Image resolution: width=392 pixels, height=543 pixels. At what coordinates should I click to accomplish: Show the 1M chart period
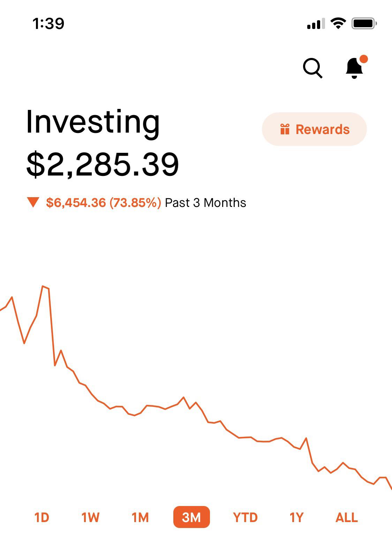[140, 517]
